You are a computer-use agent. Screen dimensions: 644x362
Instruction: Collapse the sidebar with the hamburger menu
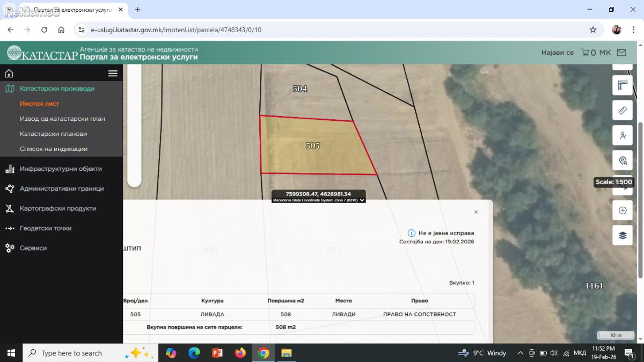pyautogui.click(x=113, y=74)
